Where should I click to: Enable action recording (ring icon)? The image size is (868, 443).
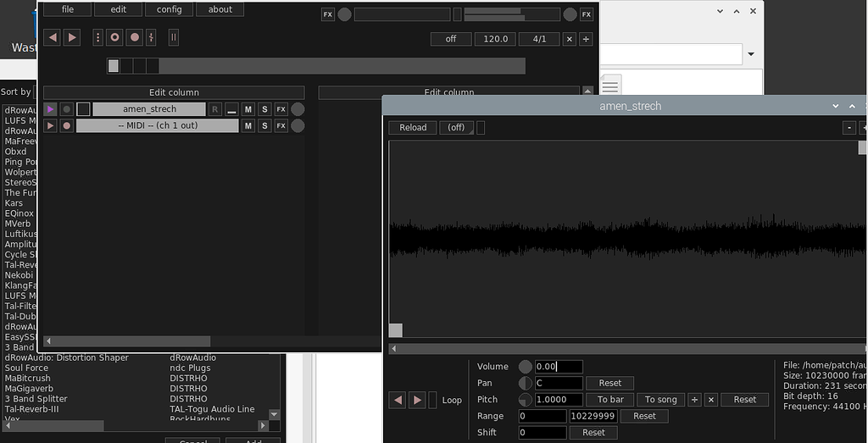tap(114, 37)
